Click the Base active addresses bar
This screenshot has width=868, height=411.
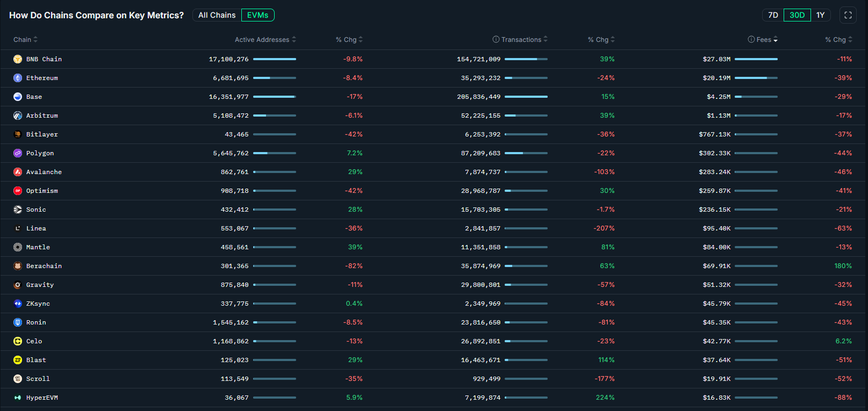274,97
